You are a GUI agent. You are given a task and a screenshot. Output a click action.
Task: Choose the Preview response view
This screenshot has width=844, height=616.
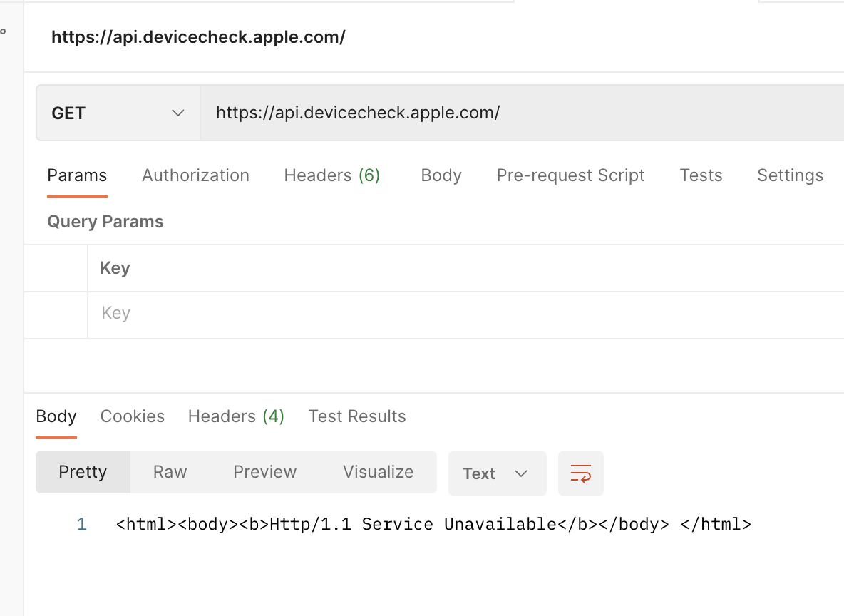click(x=264, y=472)
